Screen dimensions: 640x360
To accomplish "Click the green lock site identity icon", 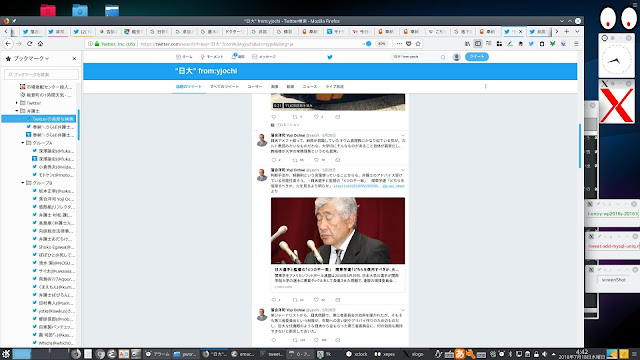I will 97,44.
